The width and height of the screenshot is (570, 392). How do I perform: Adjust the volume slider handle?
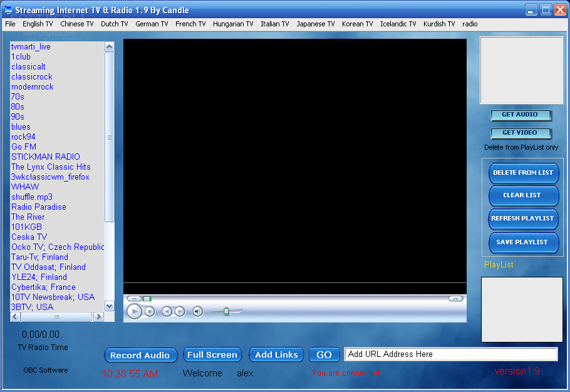[227, 311]
